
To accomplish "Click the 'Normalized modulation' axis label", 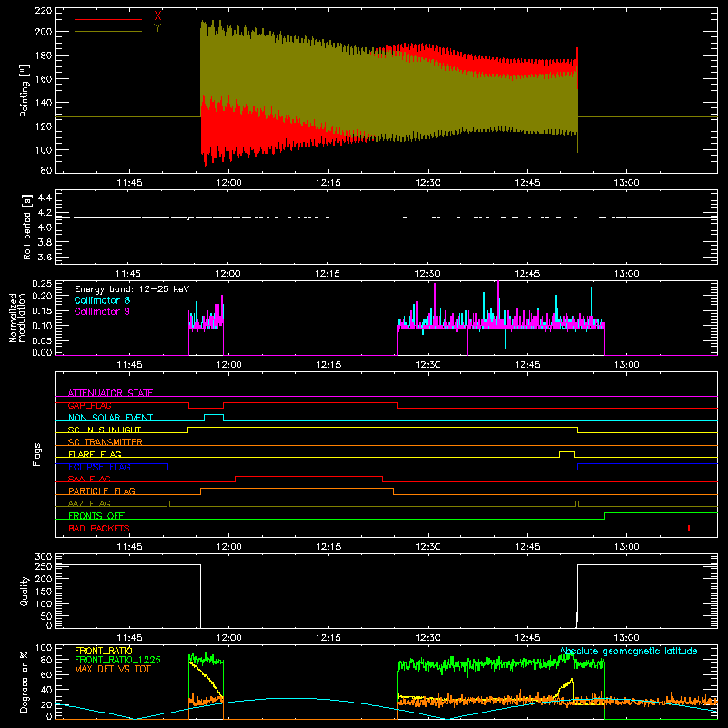I will click(17, 318).
